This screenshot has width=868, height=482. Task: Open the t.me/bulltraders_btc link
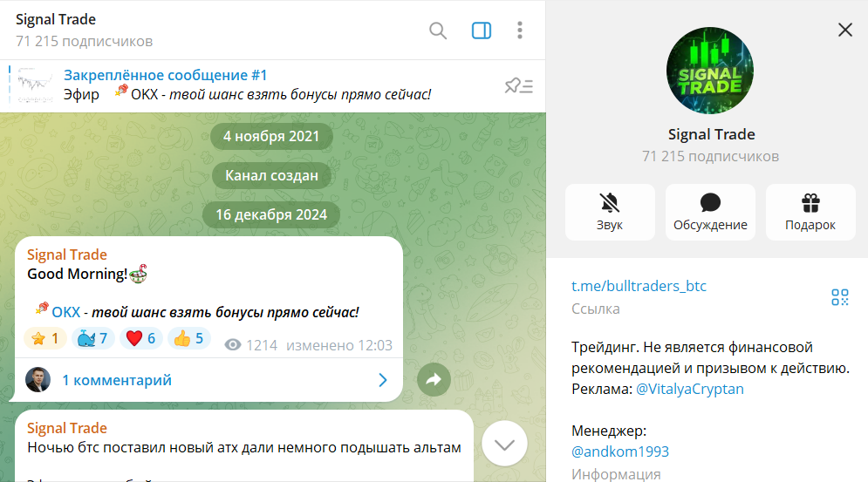(x=639, y=286)
